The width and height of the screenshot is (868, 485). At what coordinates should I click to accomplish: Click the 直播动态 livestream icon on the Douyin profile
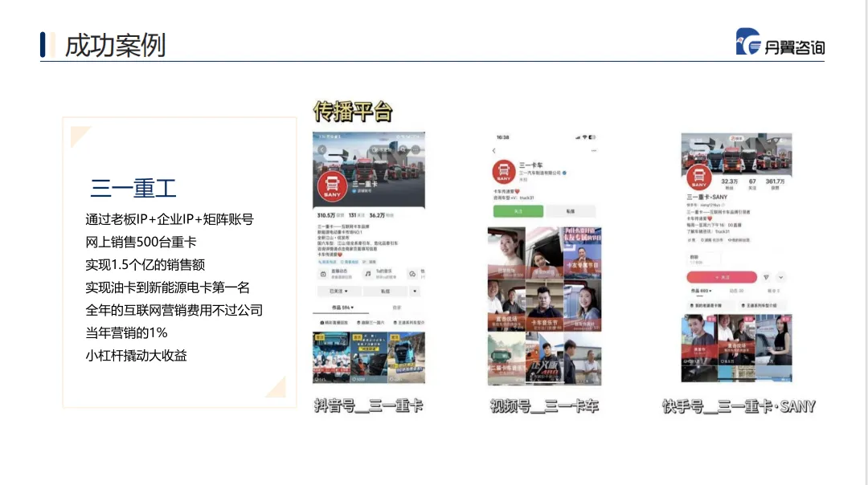click(323, 274)
